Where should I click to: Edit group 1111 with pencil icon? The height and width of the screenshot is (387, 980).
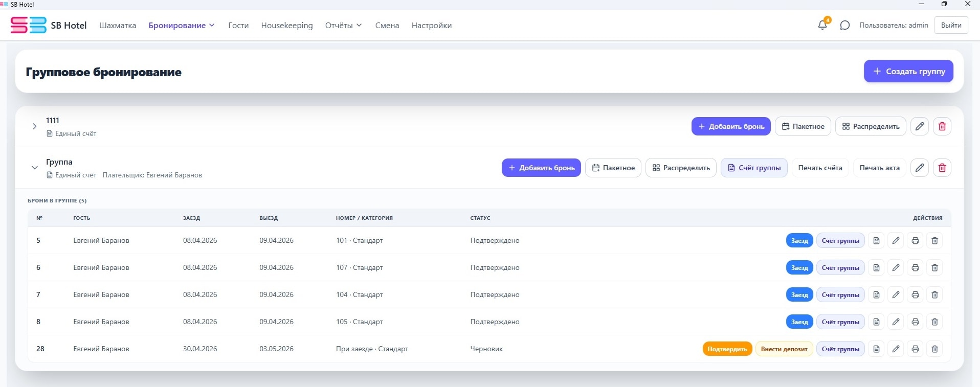click(920, 126)
